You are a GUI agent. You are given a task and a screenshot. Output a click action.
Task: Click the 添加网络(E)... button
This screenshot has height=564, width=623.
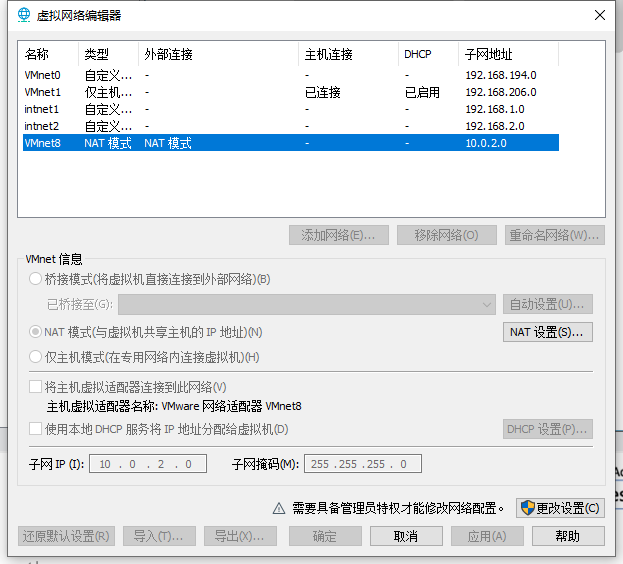339,235
